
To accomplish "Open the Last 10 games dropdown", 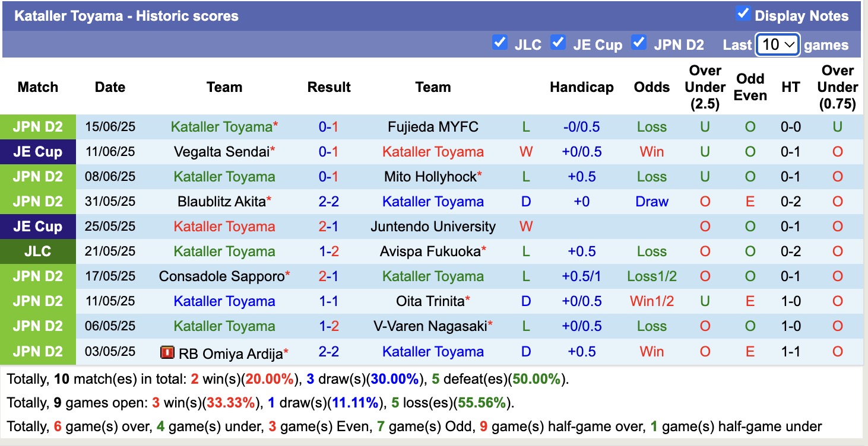I will [x=778, y=44].
